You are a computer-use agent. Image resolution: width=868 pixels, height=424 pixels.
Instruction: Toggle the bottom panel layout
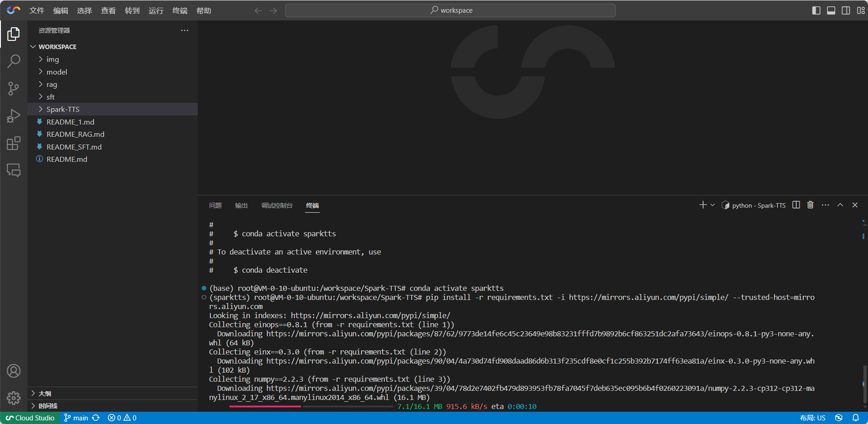tap(831, 10)
